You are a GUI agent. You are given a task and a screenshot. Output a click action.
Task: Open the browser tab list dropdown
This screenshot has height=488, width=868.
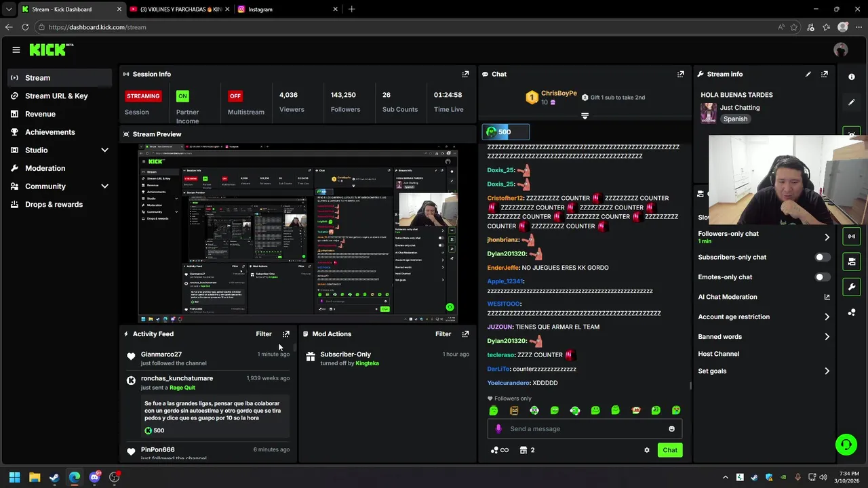point(9,9)
